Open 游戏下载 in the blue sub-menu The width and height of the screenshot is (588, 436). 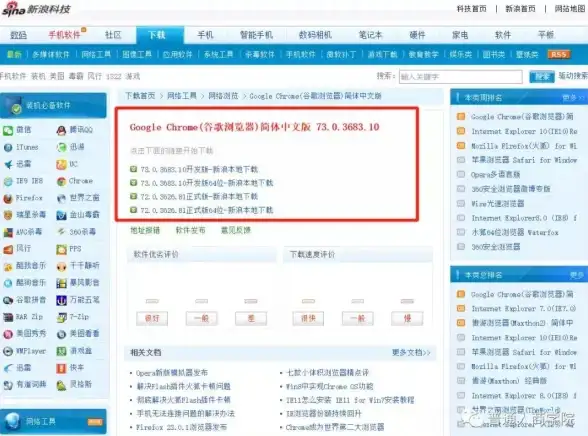pos(382,55)
